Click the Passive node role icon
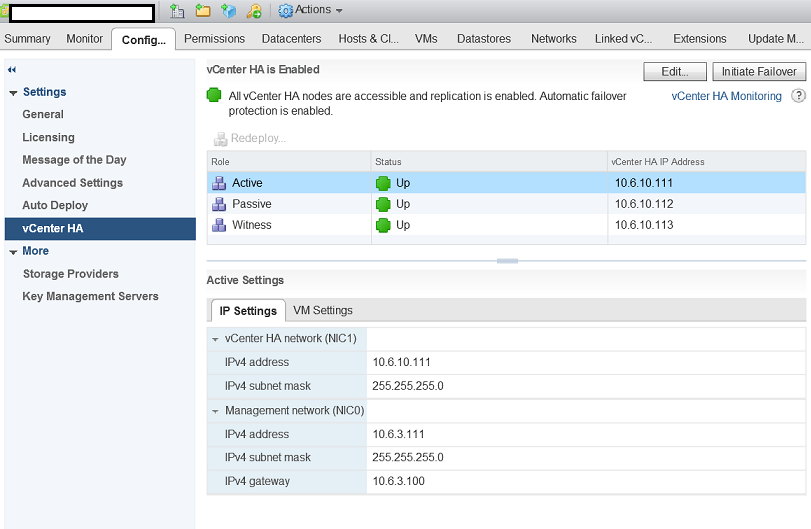Screen dimensions: 811x529 [x=219, y=204]
